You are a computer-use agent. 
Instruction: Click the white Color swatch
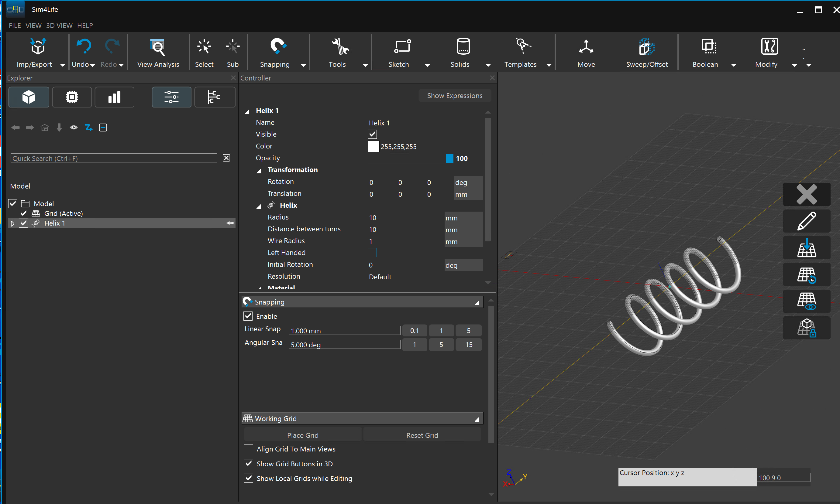373,146
